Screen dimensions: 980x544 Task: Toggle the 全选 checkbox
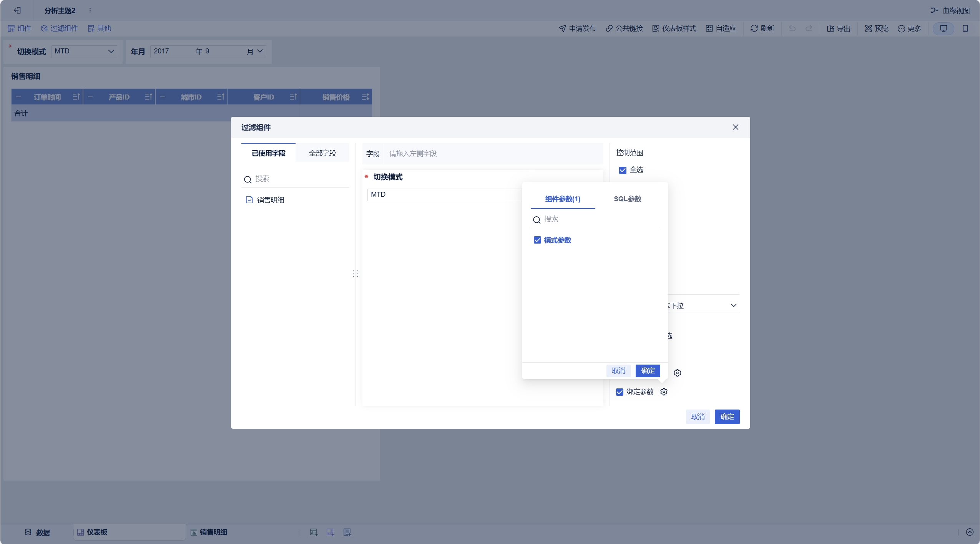623,170
